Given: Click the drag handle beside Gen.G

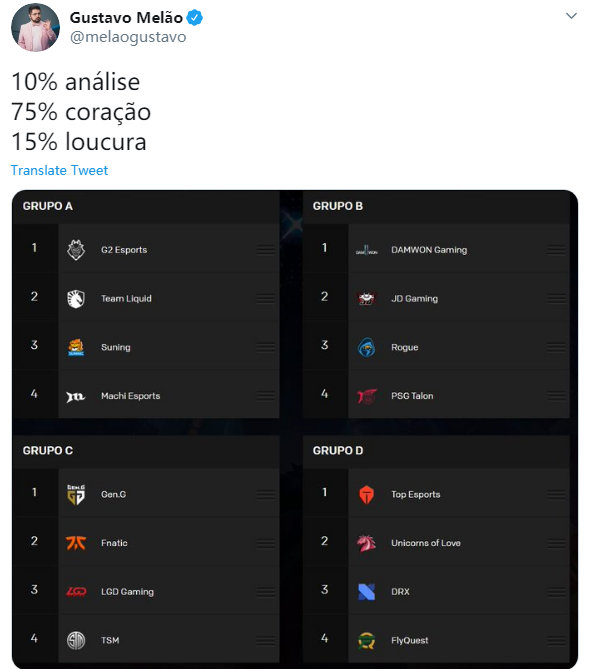Looking at the screenshot, I should (266, 494).
